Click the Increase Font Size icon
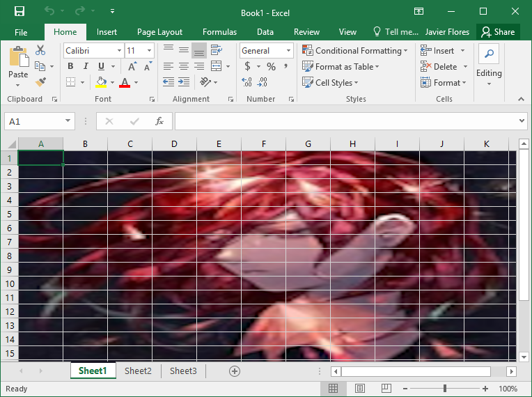Viewport: 532px width, 397px height. pos(133,66)
